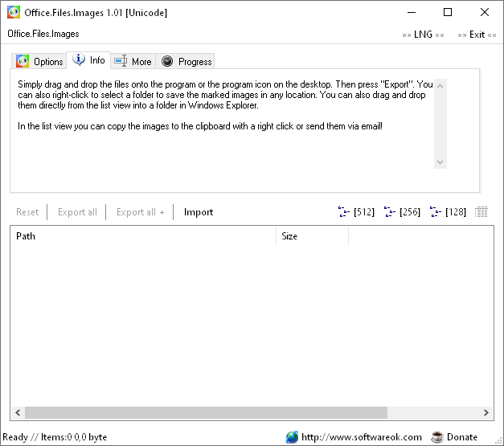Select the Info tab
The image size is (504, 446).
pyautogui.click(x=88, y=60)
